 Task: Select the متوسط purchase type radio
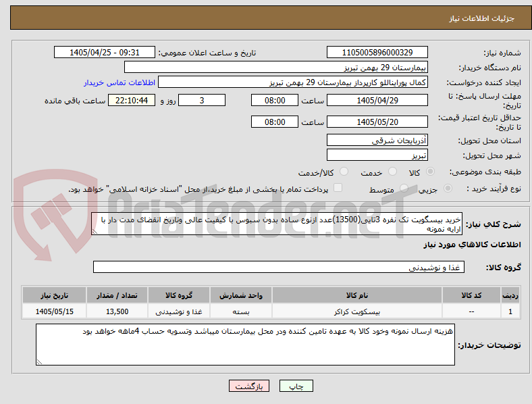(x=404, y=188)
